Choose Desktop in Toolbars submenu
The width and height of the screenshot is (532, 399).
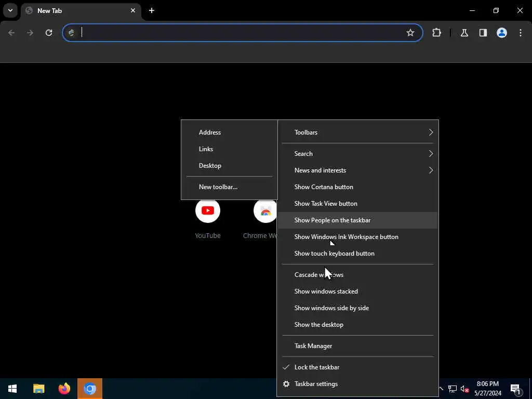click(229, 166)
